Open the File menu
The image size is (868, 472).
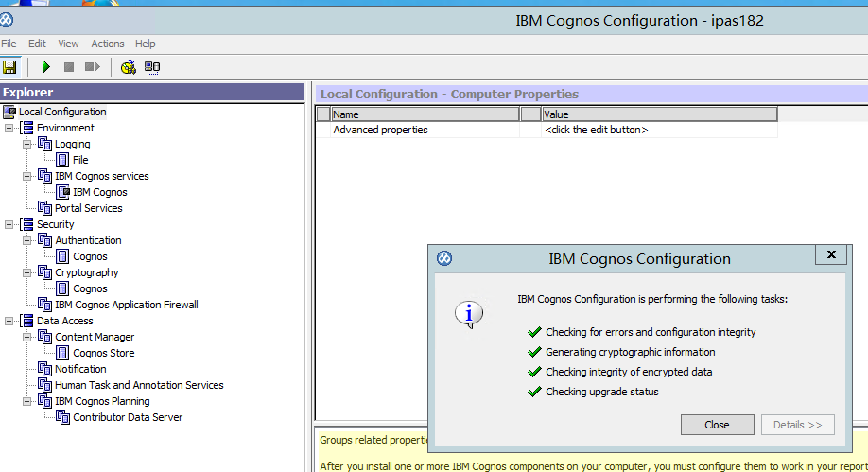pos(9,44)
